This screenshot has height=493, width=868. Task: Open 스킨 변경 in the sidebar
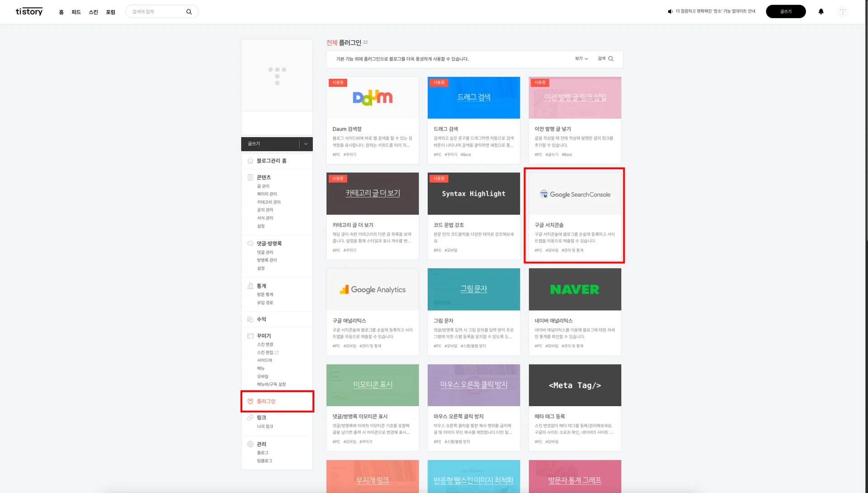265,345
